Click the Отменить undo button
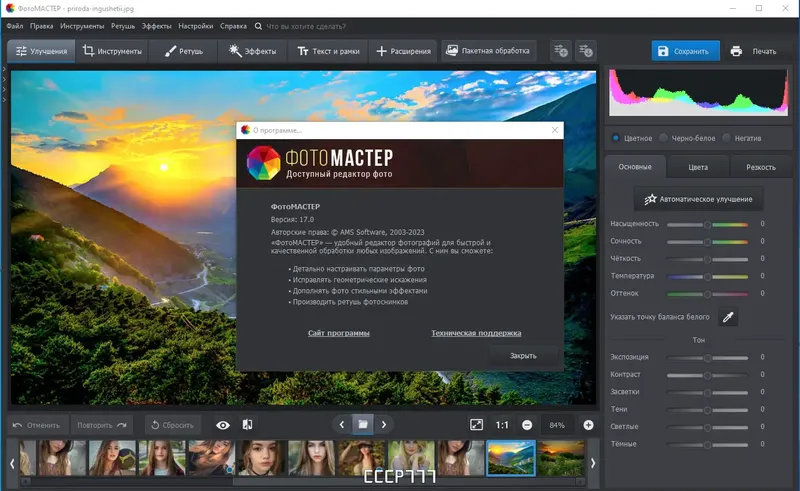 (37, 425)
